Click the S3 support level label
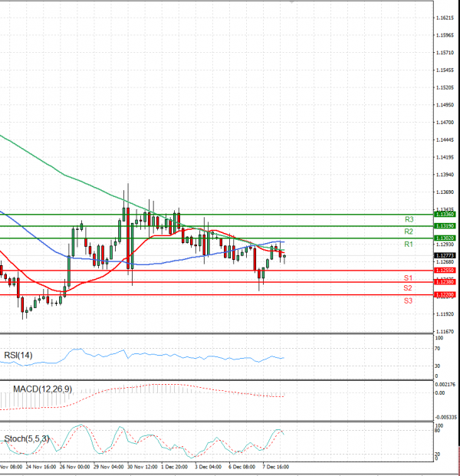The width and height of the screenshot is (460, 476). coord(408,300)
